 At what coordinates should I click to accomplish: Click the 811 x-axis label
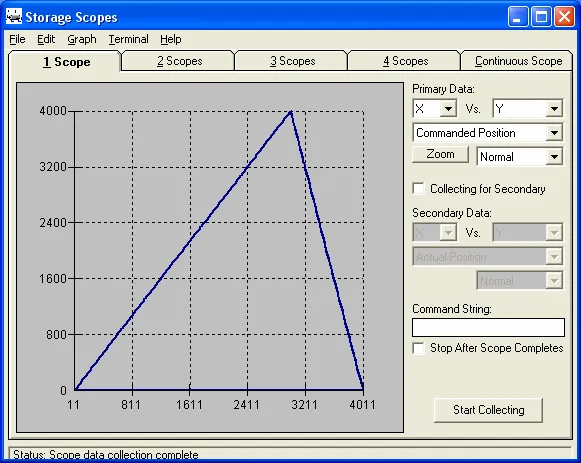tap(131, 404)
